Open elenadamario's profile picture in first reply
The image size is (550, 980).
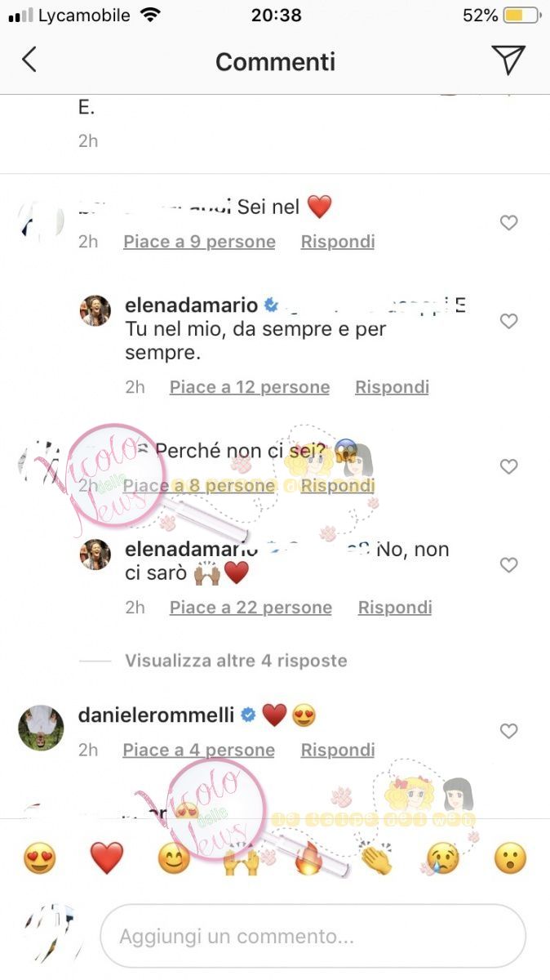(x=95, y=310)
